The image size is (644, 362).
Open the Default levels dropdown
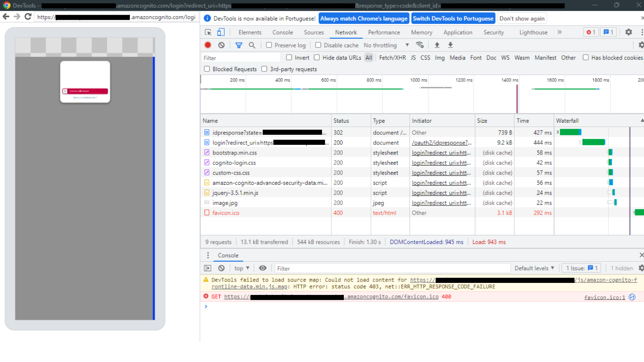point(534,268)
